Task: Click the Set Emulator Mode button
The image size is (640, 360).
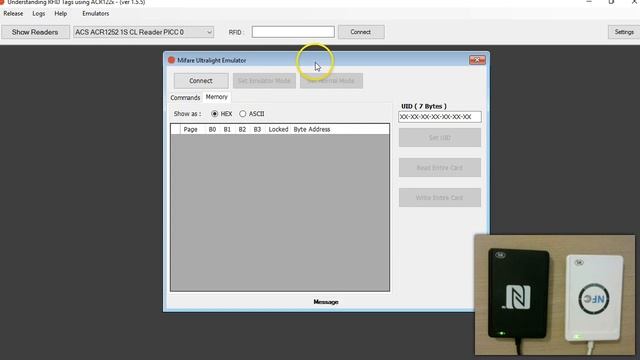Action: 264,81
